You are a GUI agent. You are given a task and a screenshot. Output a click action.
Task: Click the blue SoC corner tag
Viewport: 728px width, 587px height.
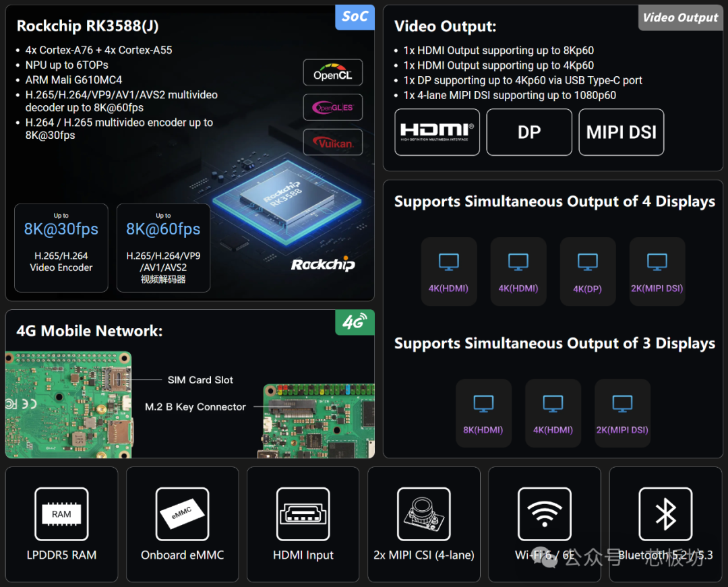pyautogui.click(x=355, y=17)
